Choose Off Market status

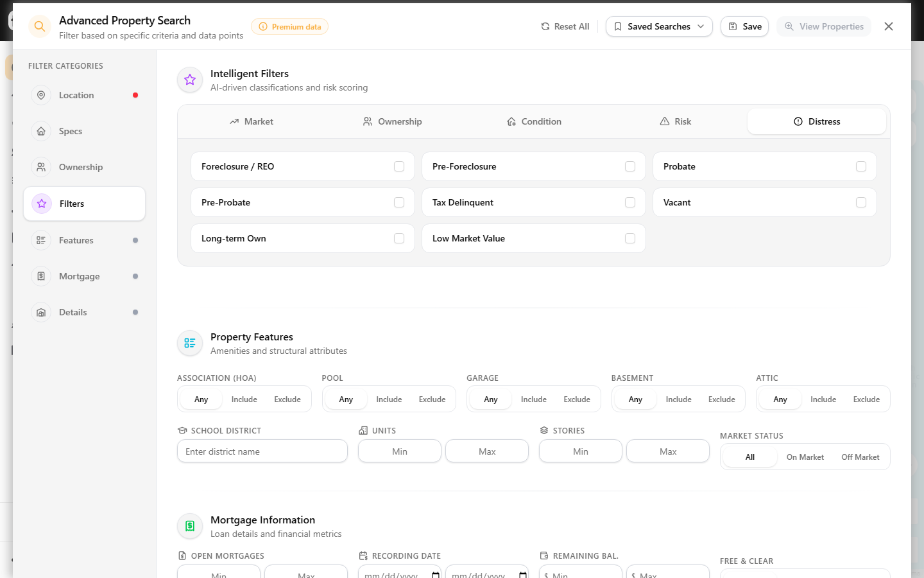click(x=860, y=457)
